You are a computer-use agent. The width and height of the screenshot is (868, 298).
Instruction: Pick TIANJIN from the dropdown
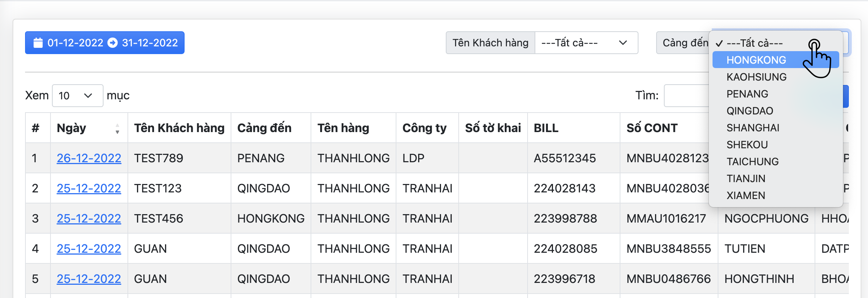(746, 178)
